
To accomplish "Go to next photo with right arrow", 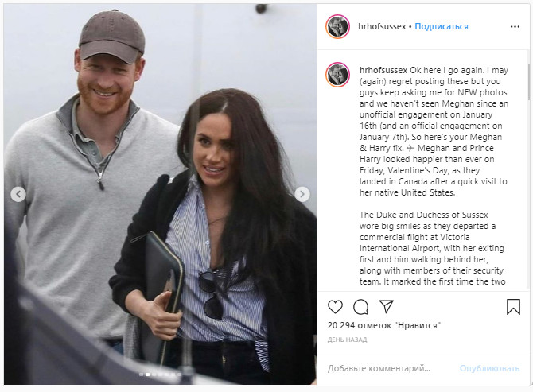I will 302,194.
